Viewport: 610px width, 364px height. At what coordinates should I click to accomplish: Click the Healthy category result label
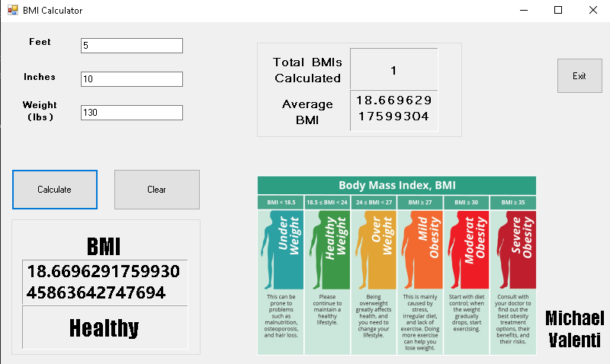click(x=105, y=328)
